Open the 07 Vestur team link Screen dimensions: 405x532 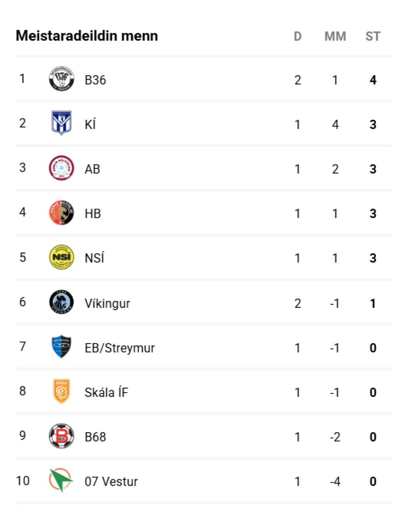[x=111, y=481]
